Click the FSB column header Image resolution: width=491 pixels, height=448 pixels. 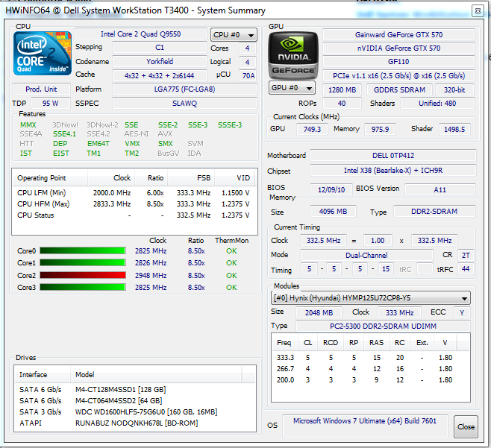(x=191, y=178)
